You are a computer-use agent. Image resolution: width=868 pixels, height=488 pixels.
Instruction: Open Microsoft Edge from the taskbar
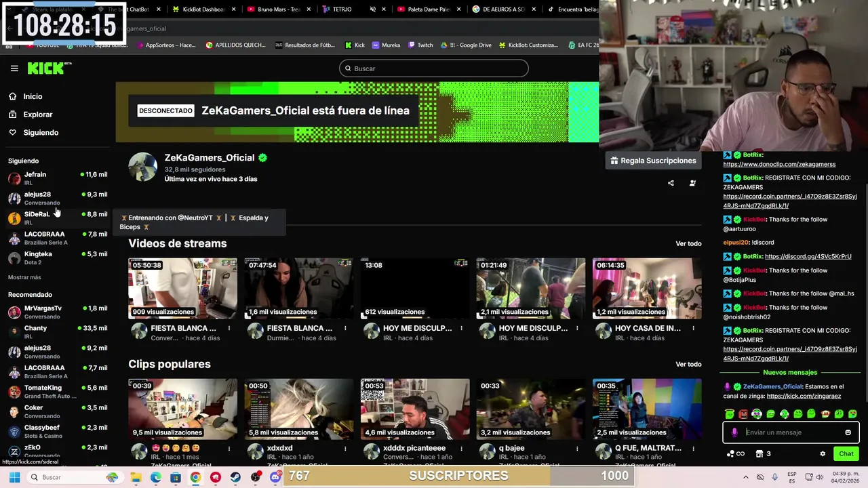pyautogui.click(x=156, y=477)
